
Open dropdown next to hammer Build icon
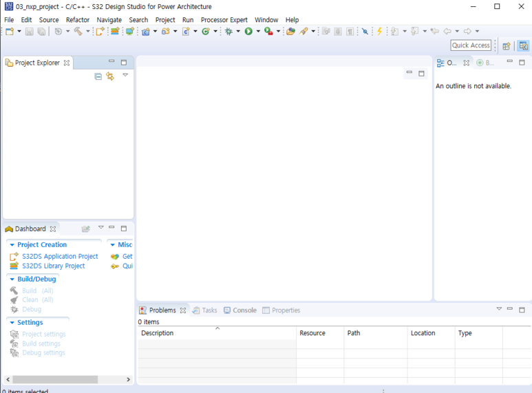88,32
